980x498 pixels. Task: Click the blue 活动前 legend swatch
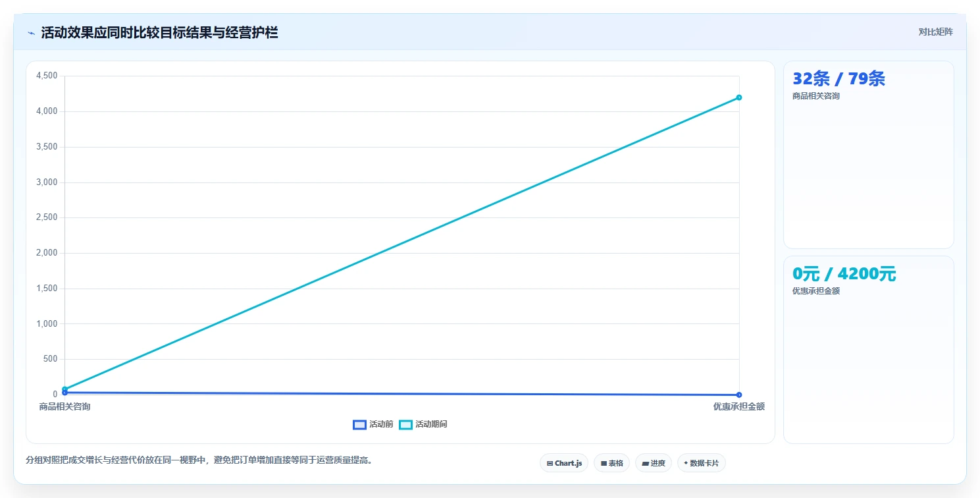359,425
